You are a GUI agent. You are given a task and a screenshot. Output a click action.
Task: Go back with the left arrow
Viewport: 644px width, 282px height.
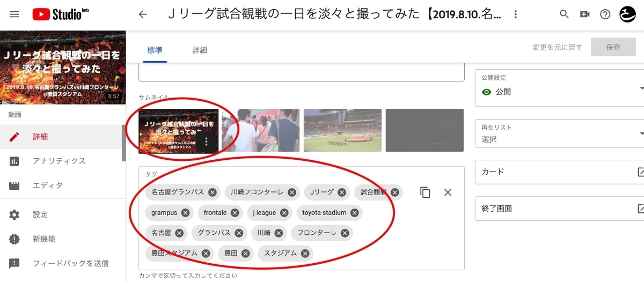pos(142,14)
